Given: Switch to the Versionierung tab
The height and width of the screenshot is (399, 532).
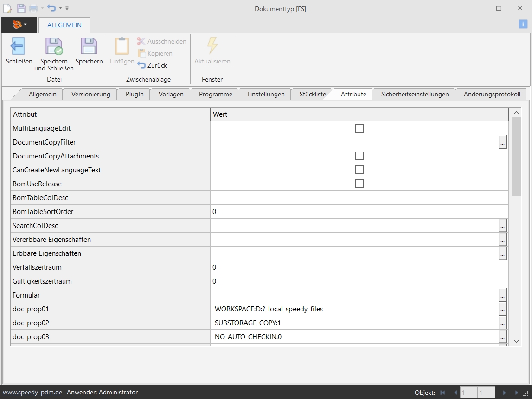Looking at the screenshot, I should coord(91,94).
